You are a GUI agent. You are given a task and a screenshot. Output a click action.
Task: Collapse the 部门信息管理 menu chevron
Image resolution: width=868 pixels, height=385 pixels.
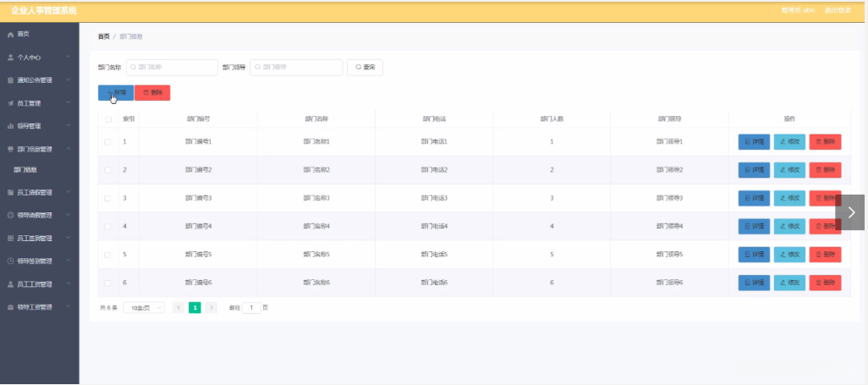tap(68, 148)
